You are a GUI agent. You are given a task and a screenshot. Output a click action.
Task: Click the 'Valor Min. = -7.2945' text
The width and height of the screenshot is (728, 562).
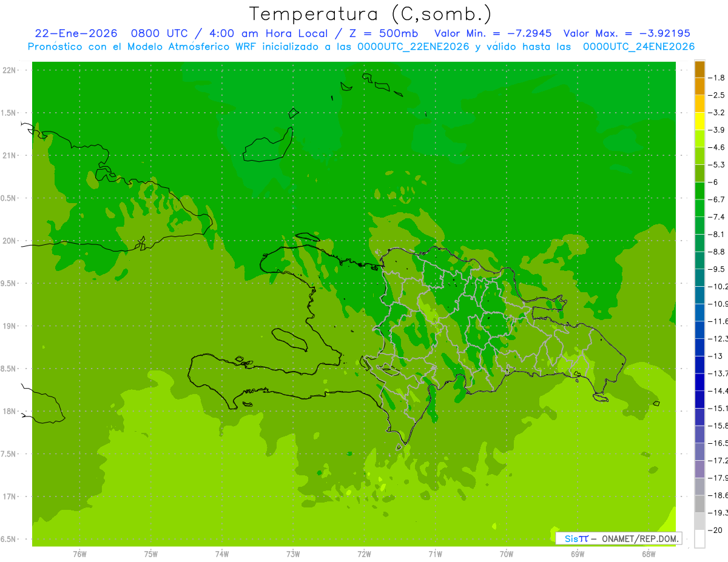pyautogui.click(x=493, y=33)
